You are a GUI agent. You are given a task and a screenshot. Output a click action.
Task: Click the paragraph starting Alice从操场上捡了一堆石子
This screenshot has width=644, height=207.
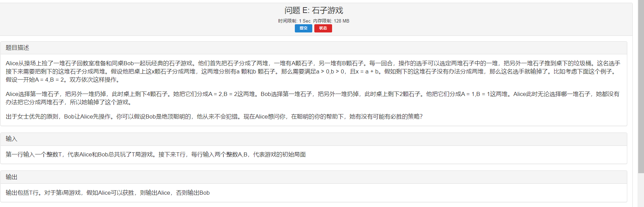coord(313,71)
